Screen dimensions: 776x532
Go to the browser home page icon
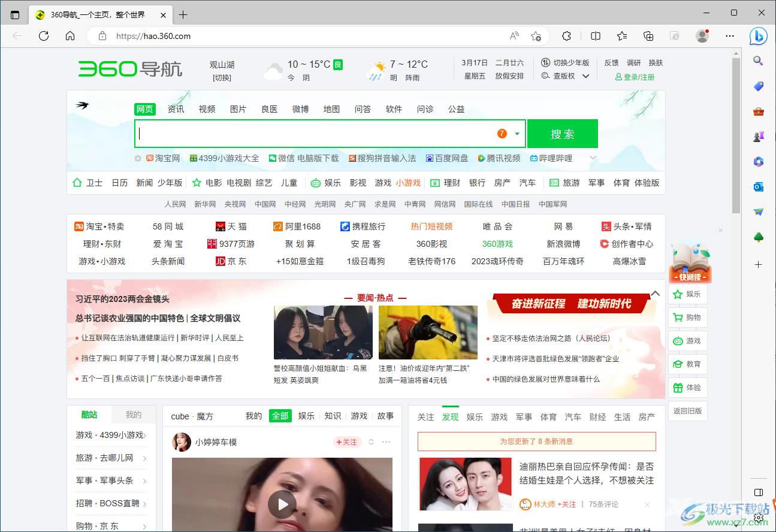click(70, 36)
